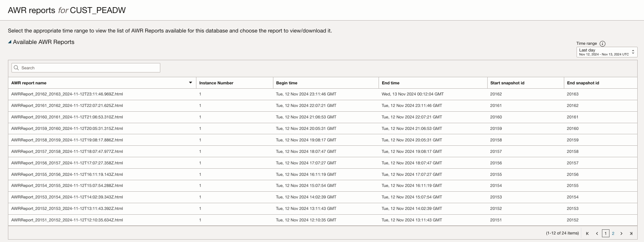The height and width of the screenshot is (242, 644).
Task: Click the Start snapshot id column header
Action: point(507,83)
